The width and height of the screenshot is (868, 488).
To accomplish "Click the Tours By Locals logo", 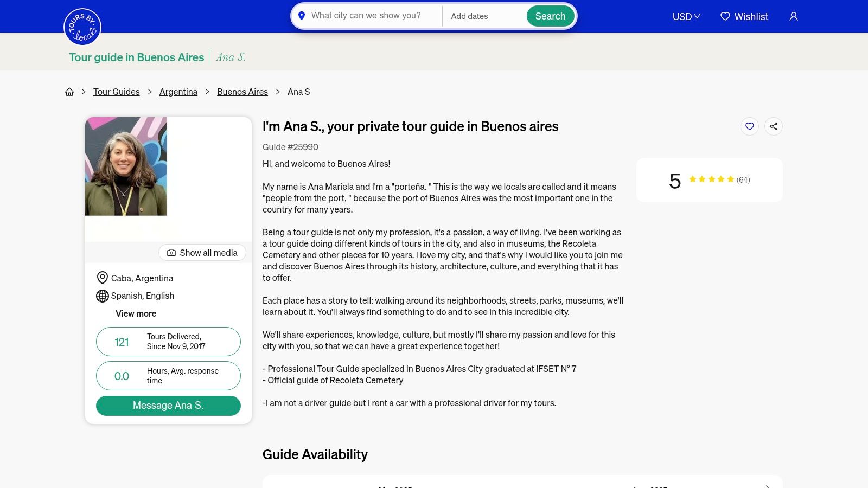I will tap(82, 27).
